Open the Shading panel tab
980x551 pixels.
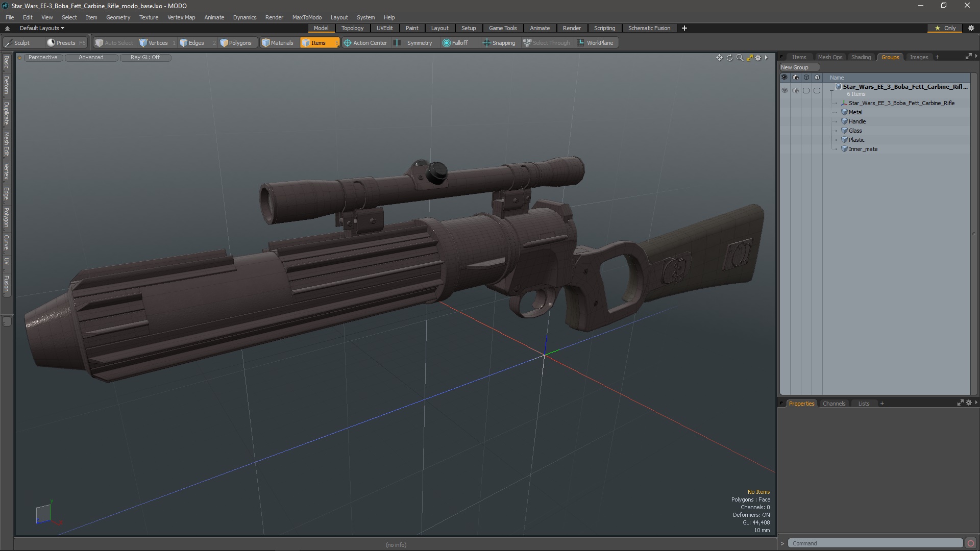(861, 57)
